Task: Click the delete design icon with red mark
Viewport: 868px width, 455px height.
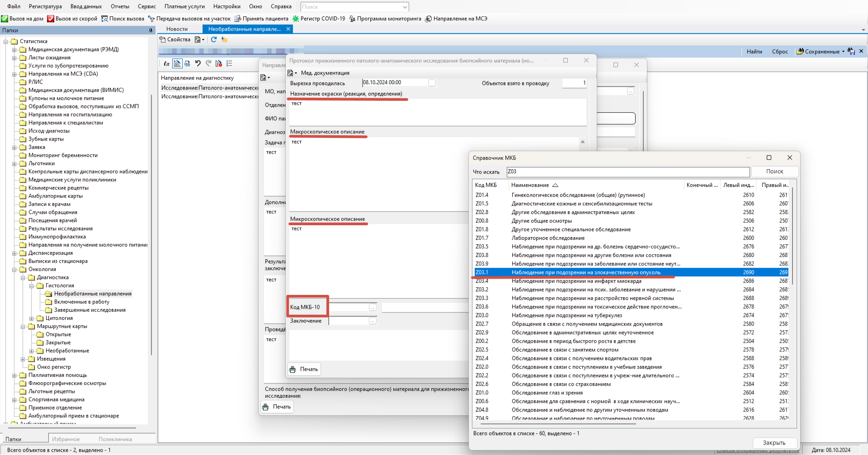Action: [219, 63]
